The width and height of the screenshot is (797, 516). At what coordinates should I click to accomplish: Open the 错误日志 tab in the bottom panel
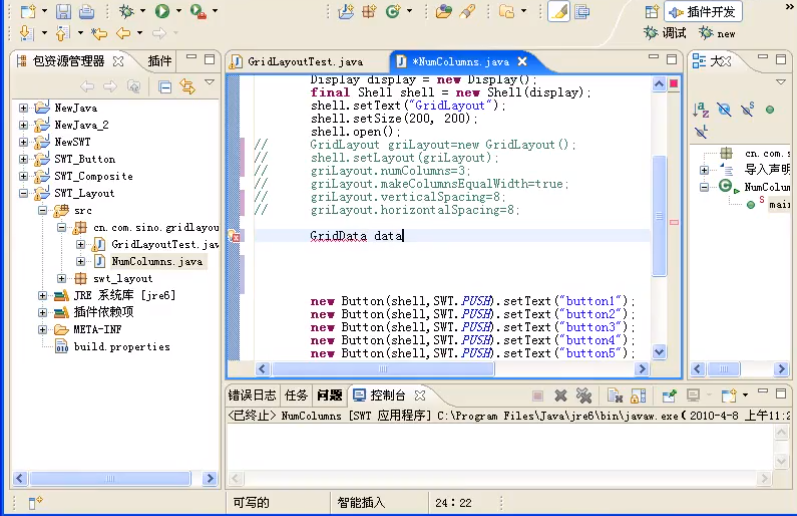[252, 395]
